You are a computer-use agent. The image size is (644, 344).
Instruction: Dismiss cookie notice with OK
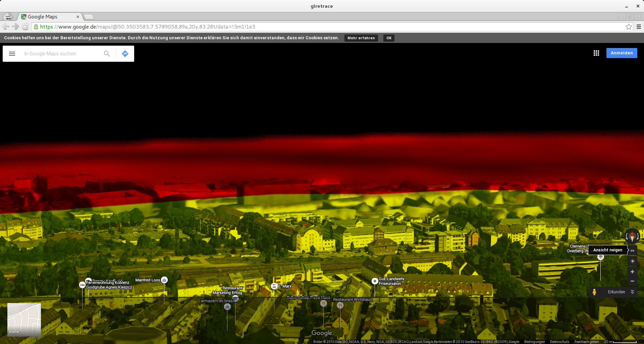pos(389,38)
